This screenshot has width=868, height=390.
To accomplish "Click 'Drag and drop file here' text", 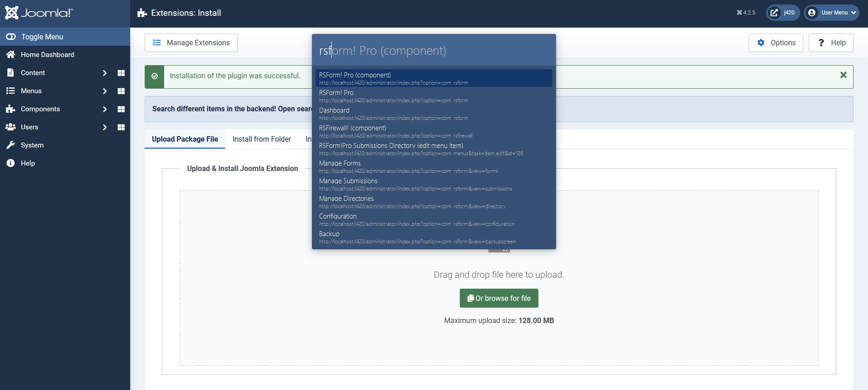I will pos(499,275).
